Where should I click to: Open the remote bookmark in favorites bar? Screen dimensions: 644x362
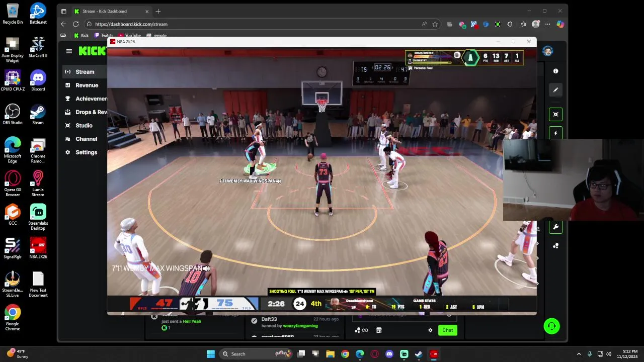[x=156, y=35]
